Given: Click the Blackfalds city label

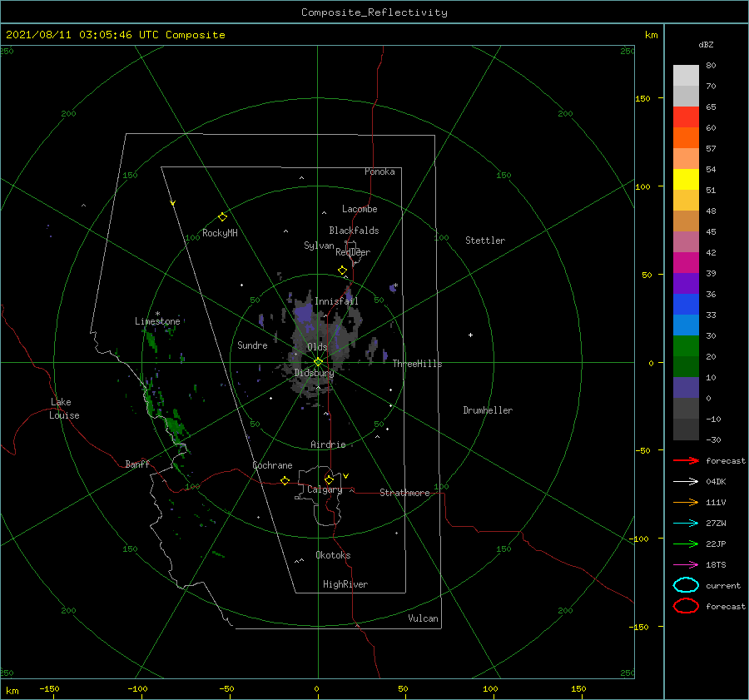Looking at the screenshot, I should [354, 231].
